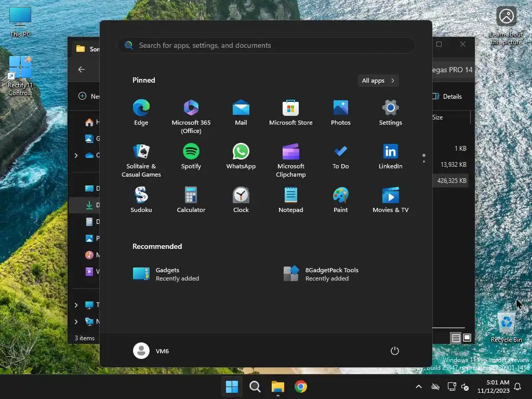Image resolution: width=532 pixels, height=399 pixels.
Task: Open the Calculator app
Action: (191, 200)
